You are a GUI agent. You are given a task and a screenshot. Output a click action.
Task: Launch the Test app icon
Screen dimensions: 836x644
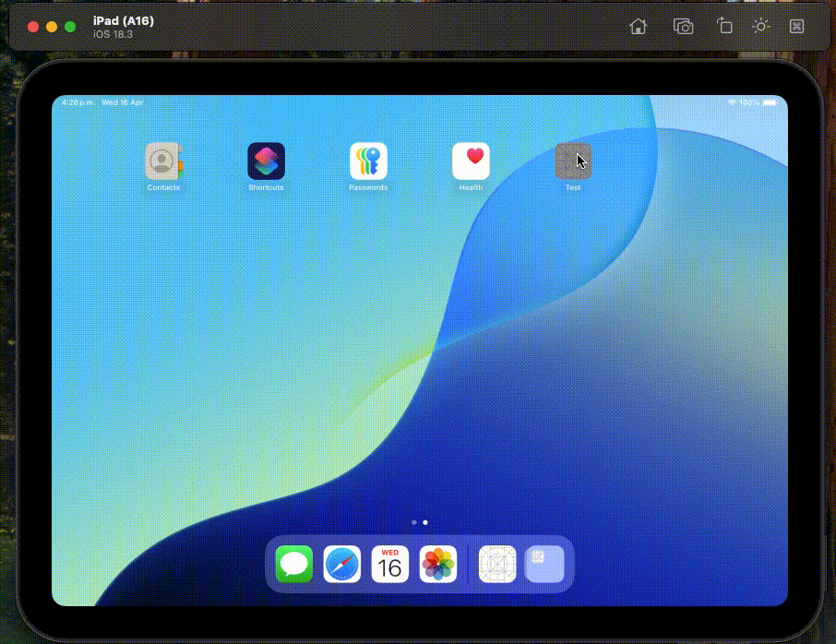(573, 161)
